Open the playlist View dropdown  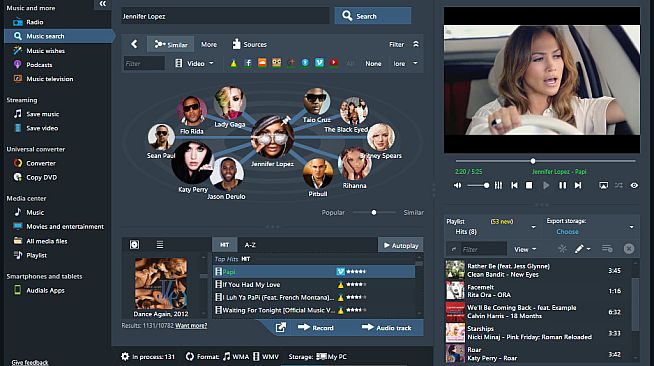[x=525, y=249]
